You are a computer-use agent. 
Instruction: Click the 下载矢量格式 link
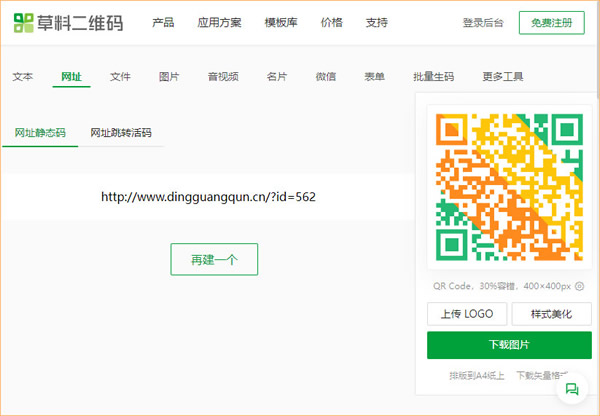[542, 375]
